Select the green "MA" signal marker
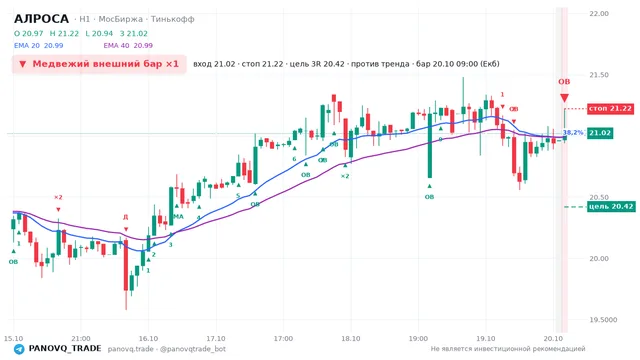This screenshot has height=360, width=640. point(178,216)
